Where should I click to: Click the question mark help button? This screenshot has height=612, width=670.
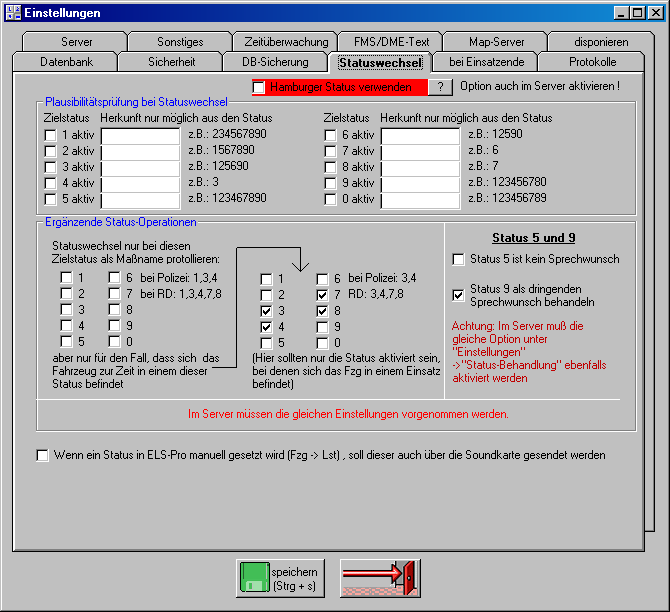[x=440, y=87]
